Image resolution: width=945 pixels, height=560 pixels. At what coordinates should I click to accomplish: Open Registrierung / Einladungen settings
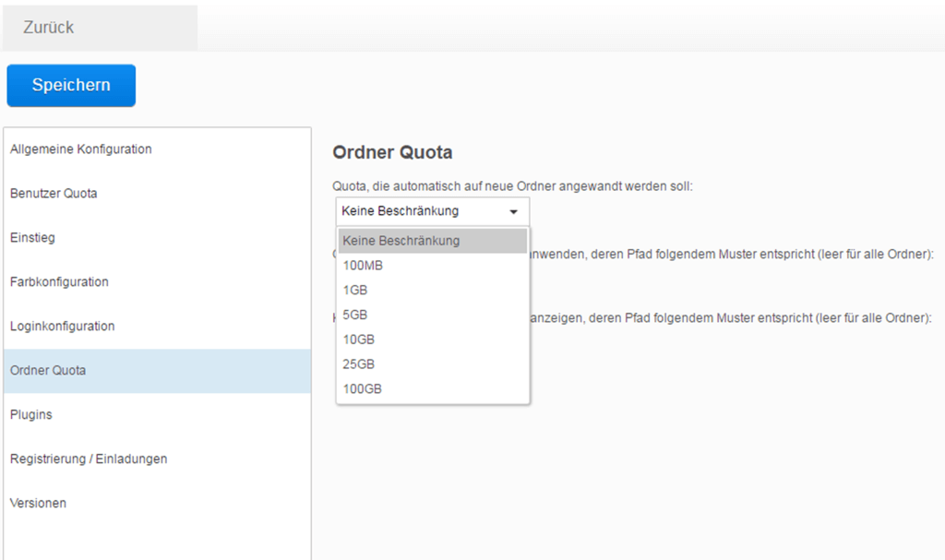click(x=89, y=459)
